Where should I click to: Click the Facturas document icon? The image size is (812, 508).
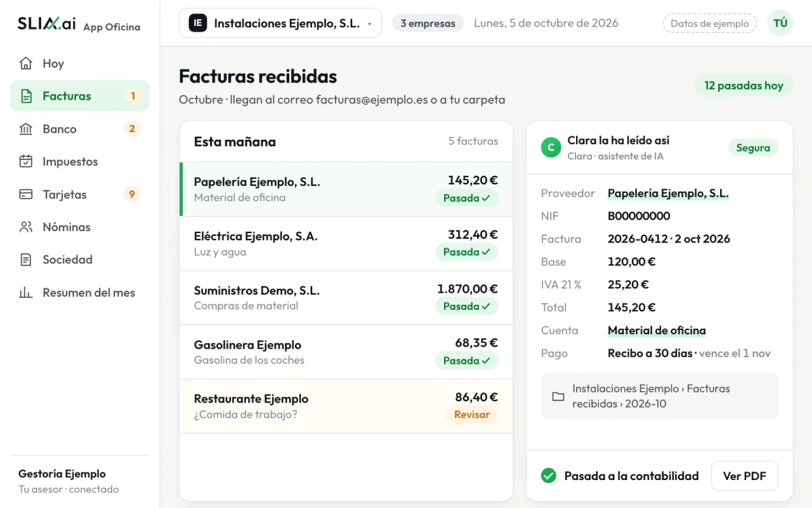(x=26, y=97)
